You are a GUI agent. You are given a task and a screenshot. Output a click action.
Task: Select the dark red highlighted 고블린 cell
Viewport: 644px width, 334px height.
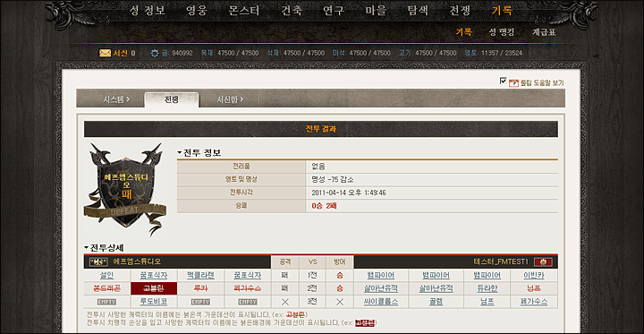pyautogui.click(x=154, y=288)
